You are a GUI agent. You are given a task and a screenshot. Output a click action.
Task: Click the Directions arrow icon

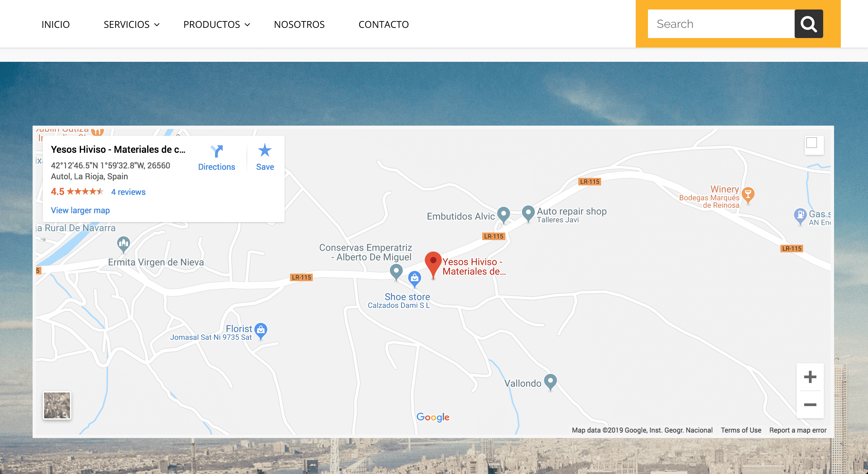tap(217, 151)
